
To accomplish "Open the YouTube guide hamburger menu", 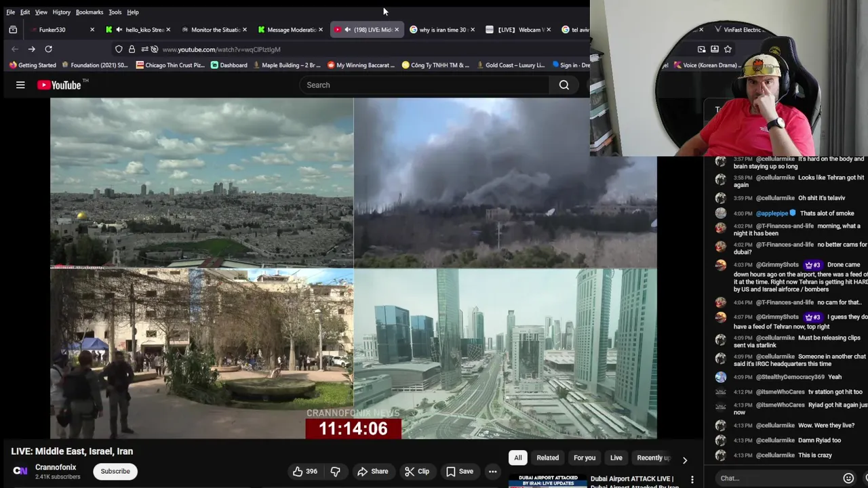I will (x=20, y=85).
